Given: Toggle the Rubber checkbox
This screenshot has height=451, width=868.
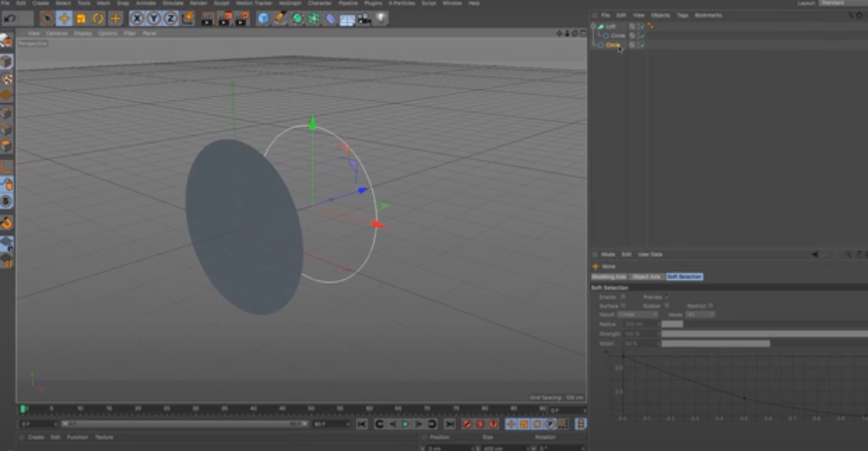Looking at the screenshot, I should point(666,306).
